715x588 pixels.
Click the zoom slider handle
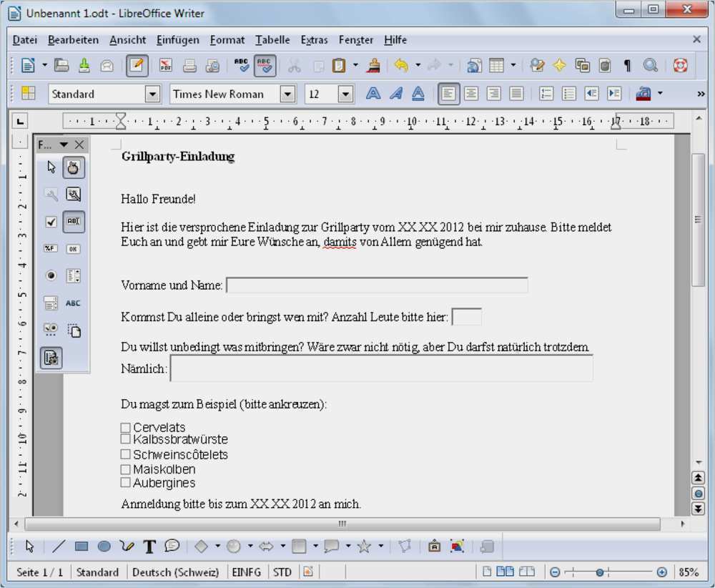[x=600, y=572]
